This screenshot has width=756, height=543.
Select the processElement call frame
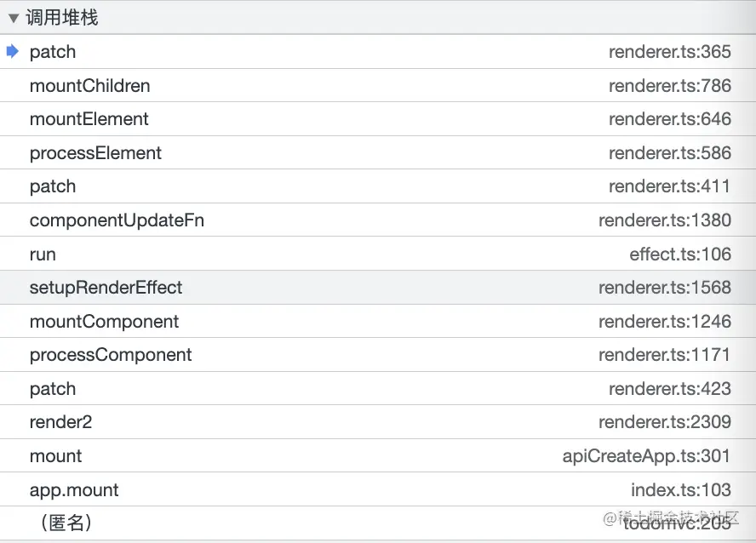(x=95, y=153)
